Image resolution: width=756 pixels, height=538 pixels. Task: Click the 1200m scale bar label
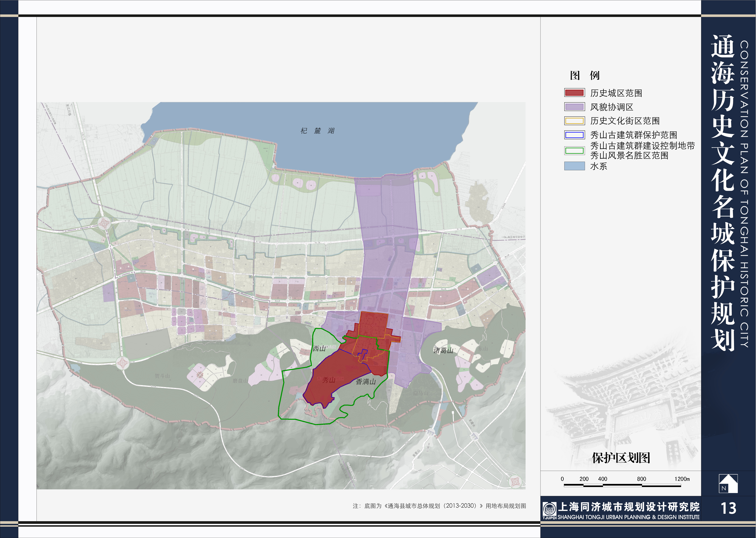(x=682, y=479)
